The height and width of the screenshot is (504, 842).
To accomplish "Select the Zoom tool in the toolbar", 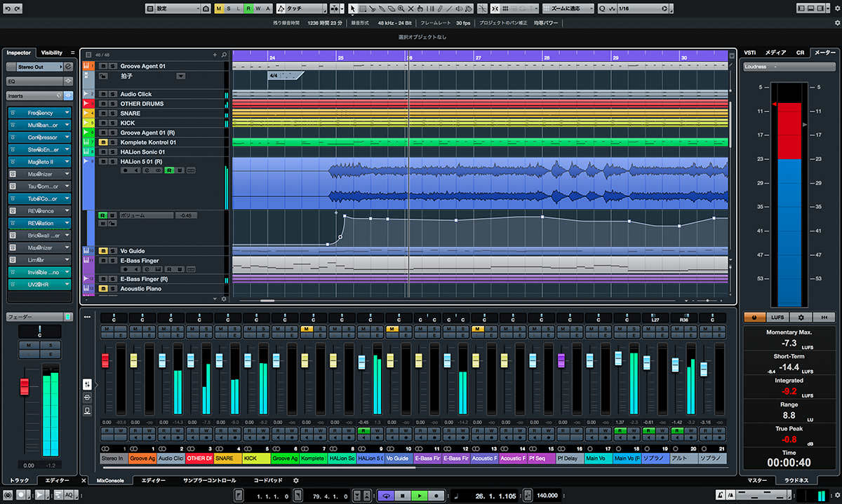I will pyautogui.click(x=401, y=8).
